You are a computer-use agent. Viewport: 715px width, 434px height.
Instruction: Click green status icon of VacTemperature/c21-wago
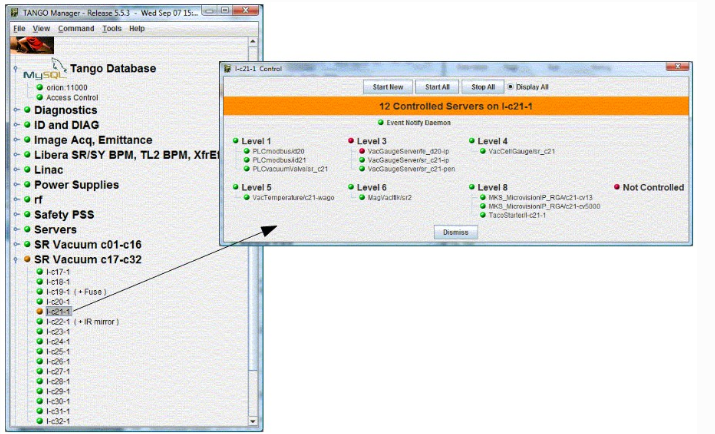coord(246,197)
